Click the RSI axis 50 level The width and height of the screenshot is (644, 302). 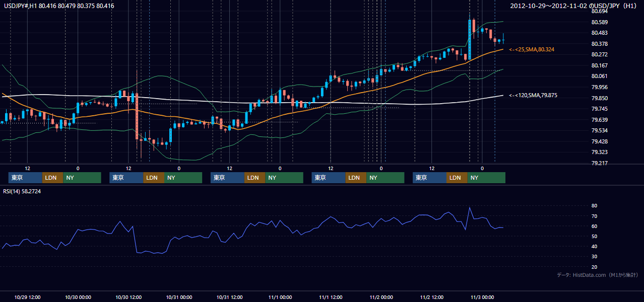pos(594,236)
